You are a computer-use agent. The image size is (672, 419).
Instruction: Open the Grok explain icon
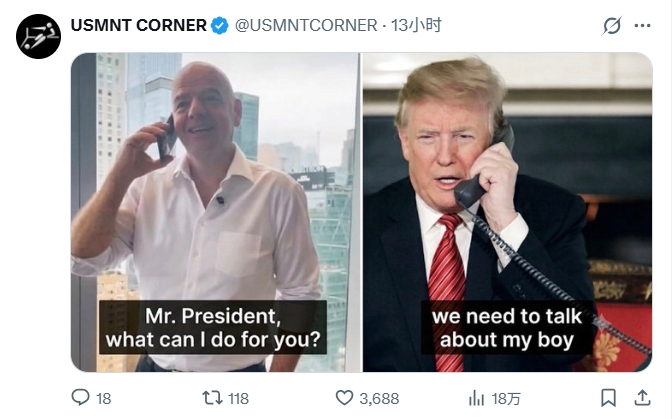click(611, 26)
